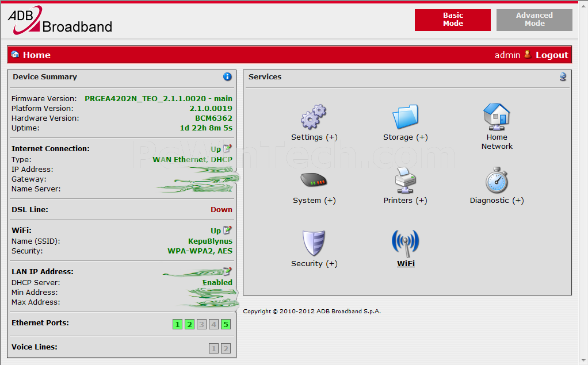Expand the Security (+) label
The width and height of the screenshot is (588, 365).
(314, 264)
